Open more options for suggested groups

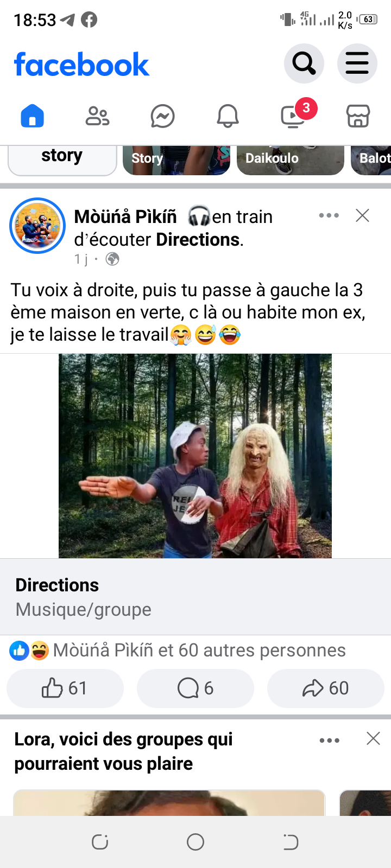(x=330, y=740)
